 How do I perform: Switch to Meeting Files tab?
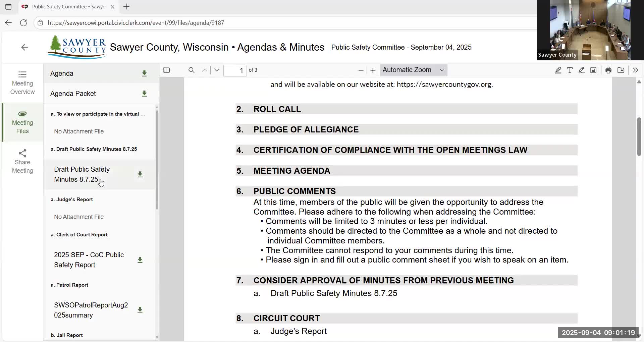22,122
